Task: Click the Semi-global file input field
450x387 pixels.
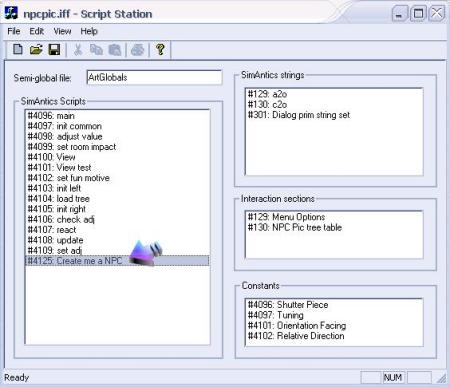Action: pos(154,77)
